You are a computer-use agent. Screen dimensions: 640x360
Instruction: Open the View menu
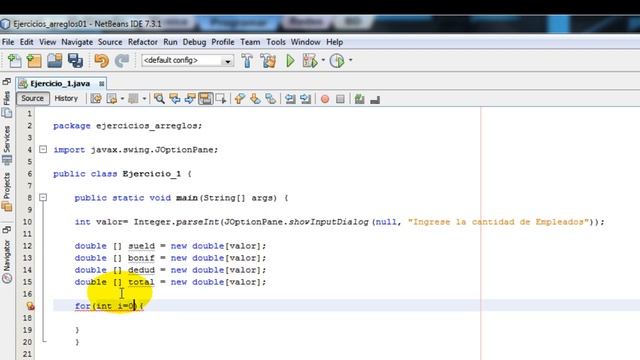pos(47,42)
